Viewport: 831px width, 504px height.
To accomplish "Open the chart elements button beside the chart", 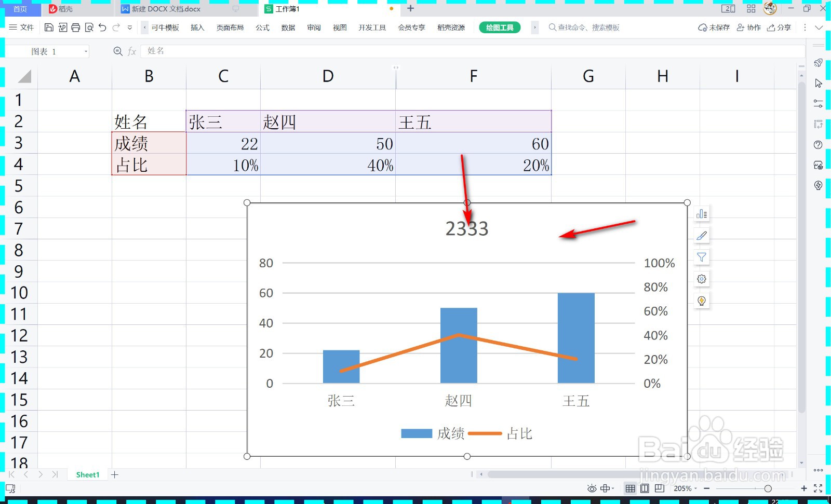I will tap(702, 214).
